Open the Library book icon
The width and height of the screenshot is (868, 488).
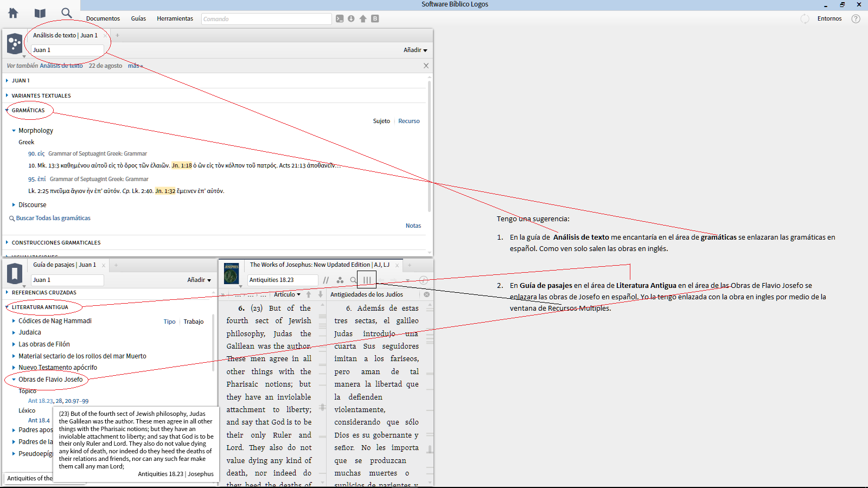(x=40, y=13)
